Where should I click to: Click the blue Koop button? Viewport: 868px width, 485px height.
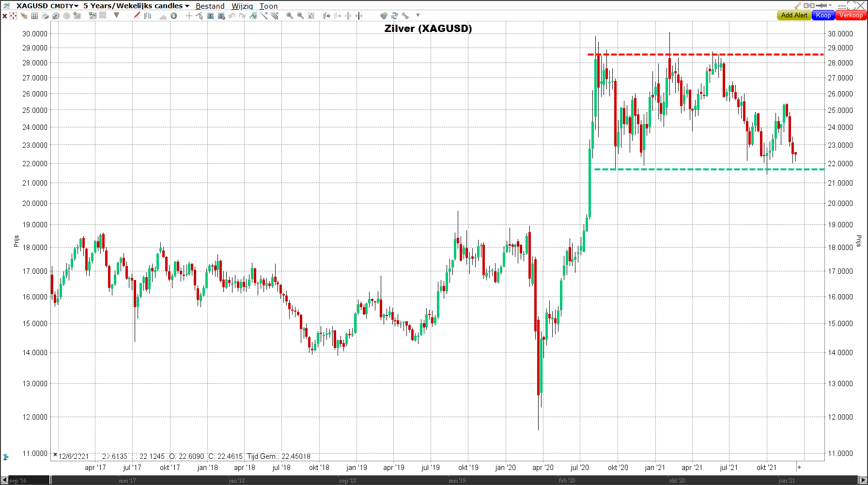pyautogui.click(x=823, y=15)
